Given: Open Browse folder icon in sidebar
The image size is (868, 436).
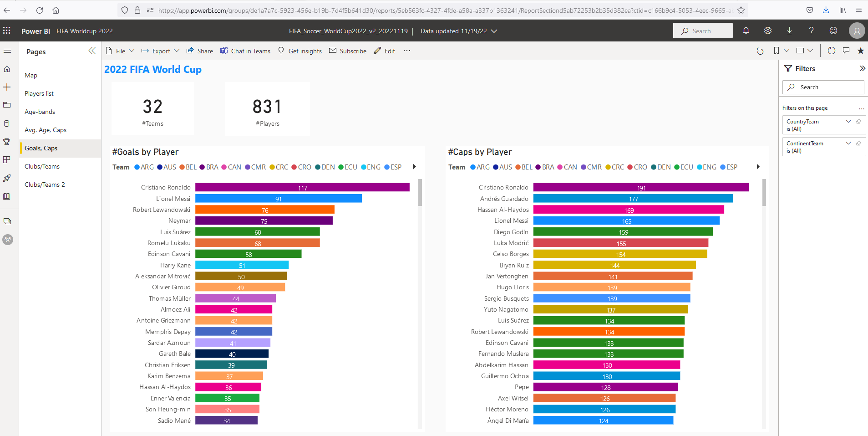Looking at the screenshot, I should coord(7,105).
